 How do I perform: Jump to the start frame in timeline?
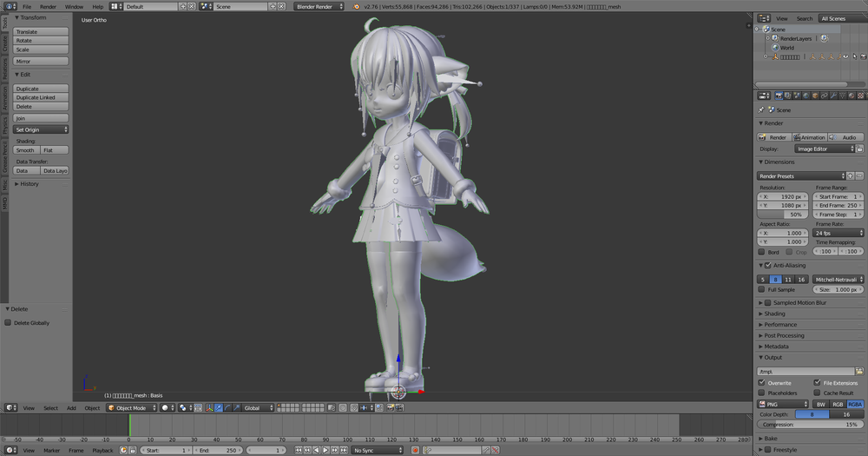click(299, 451)
